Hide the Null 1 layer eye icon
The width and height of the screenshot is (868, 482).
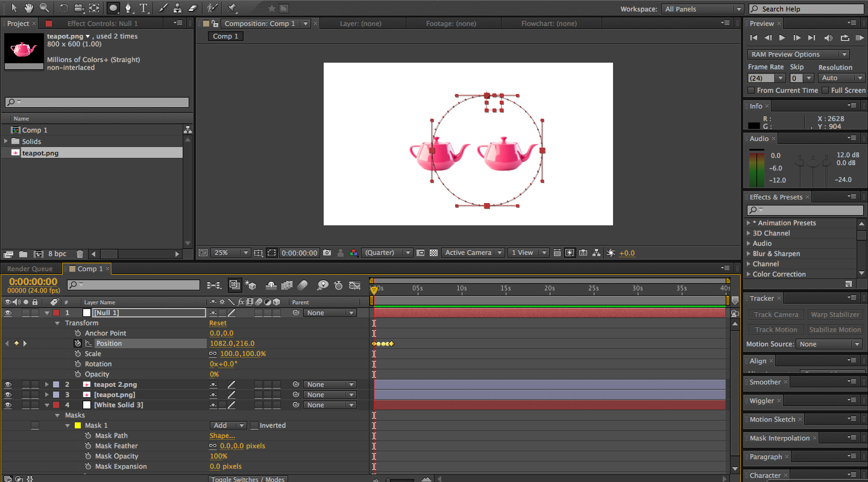(x=8, y=313)
